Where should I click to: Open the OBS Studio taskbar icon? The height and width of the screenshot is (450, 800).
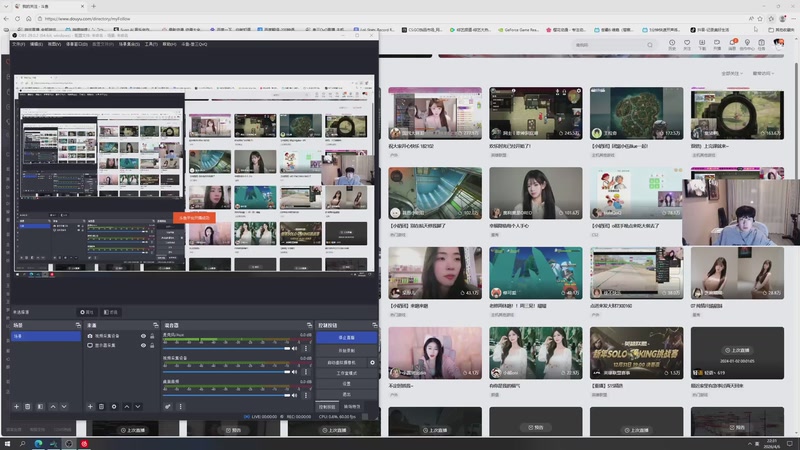tap(69, 444)
